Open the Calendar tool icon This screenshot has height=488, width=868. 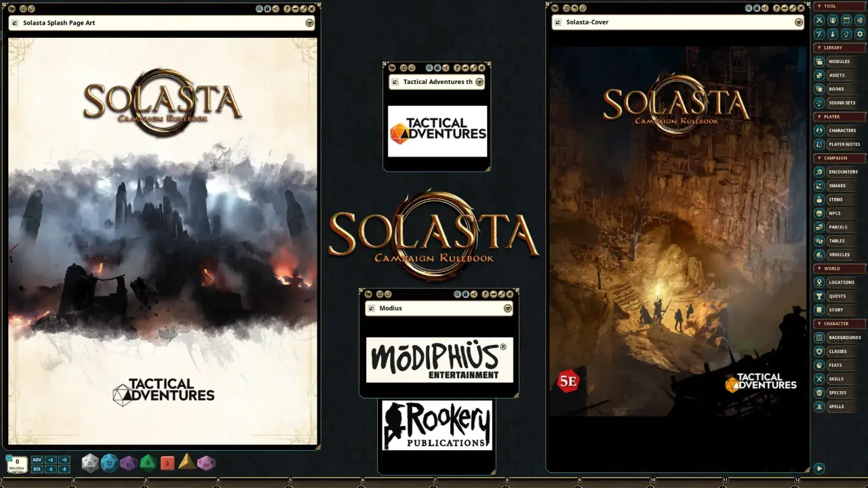pos(846,20)
